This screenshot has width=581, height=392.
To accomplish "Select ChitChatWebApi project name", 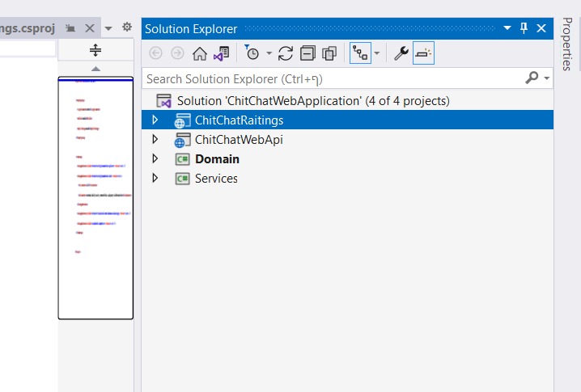I will (x=239, y=140).
